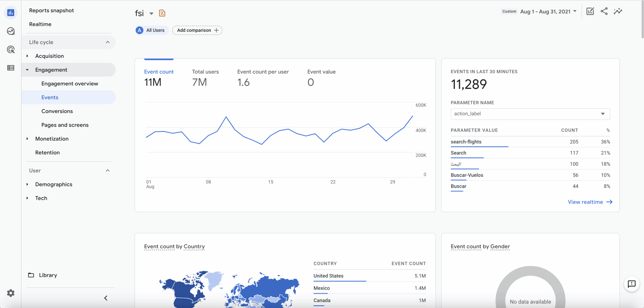Expand the Monetization tree arrow

27,139
